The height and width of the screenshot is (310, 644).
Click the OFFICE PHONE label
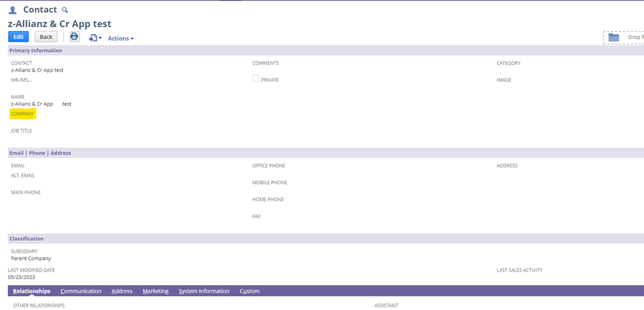coord(269,166)
